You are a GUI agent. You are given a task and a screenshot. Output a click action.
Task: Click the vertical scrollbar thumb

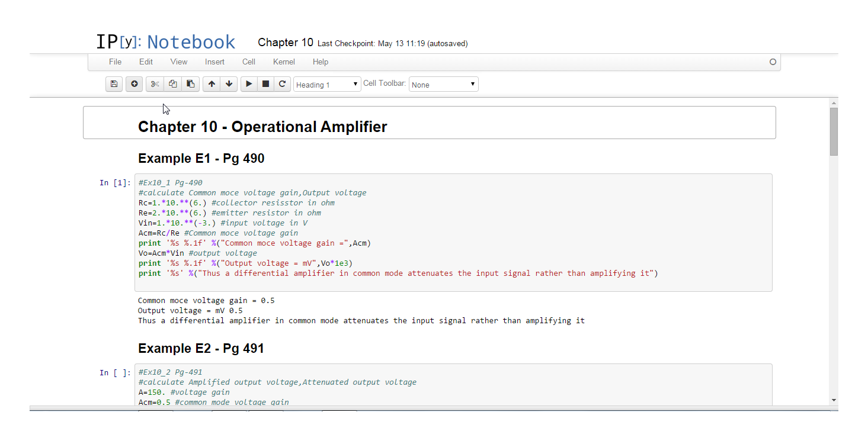(834, 131)
